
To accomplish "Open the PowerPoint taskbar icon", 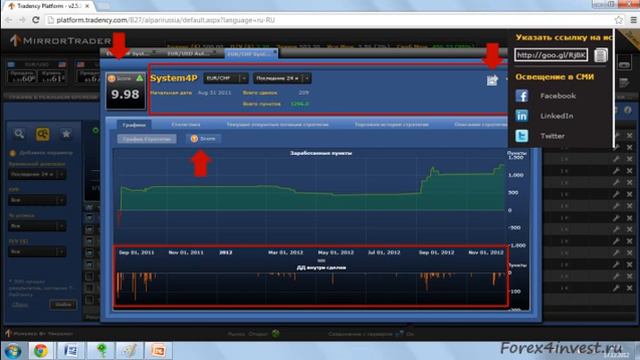I will (x=158, y=351).
